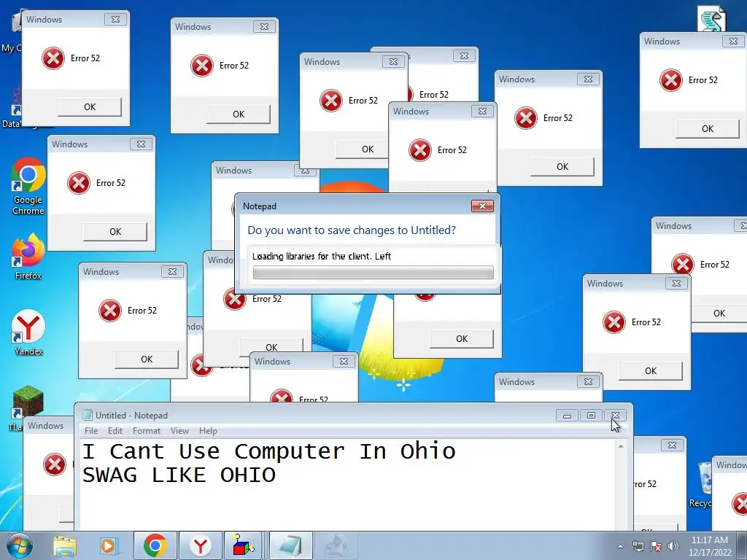Switch to Google Chrome in the taskbar

tap(155, 545)
